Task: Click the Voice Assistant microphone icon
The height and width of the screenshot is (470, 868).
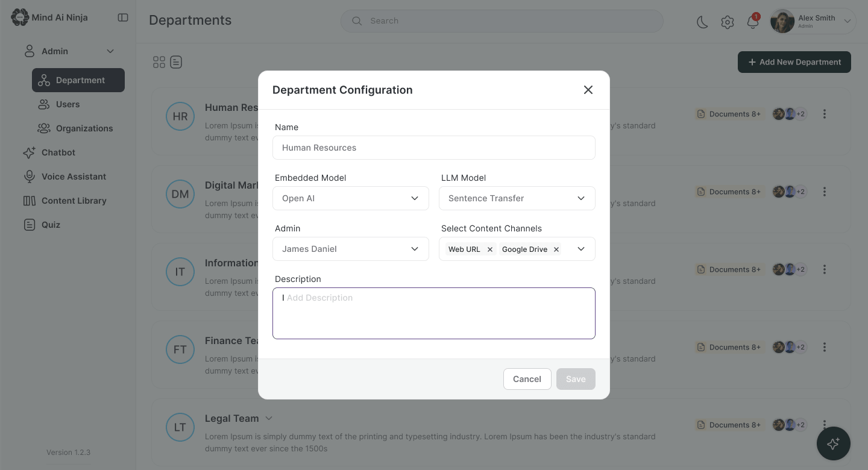Action: (29, 177)
